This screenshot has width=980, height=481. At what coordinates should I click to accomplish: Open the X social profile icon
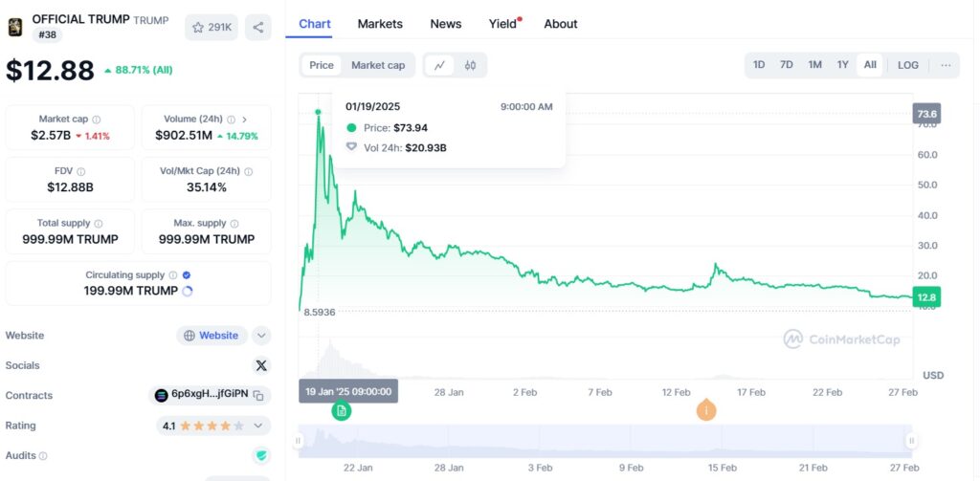[x=261, y=365]
